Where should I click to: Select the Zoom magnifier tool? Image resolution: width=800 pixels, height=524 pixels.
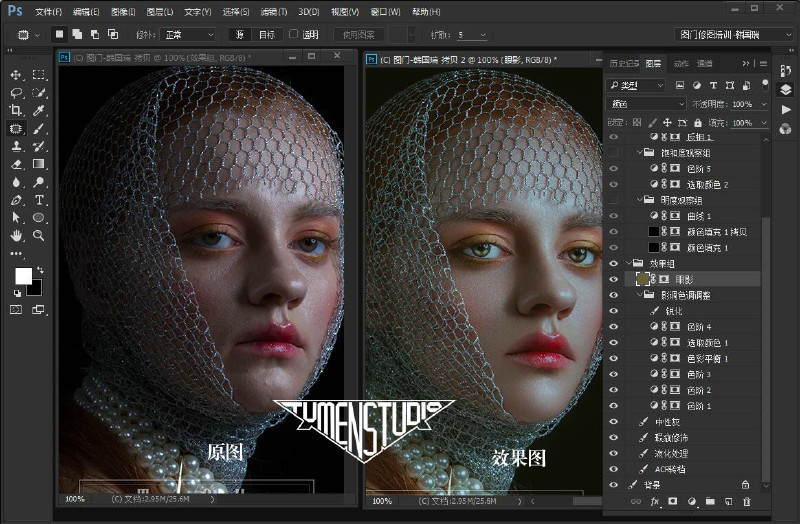pos(39,236)
